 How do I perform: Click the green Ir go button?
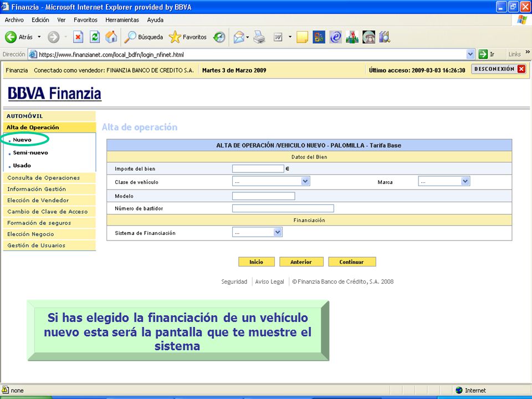487,54
